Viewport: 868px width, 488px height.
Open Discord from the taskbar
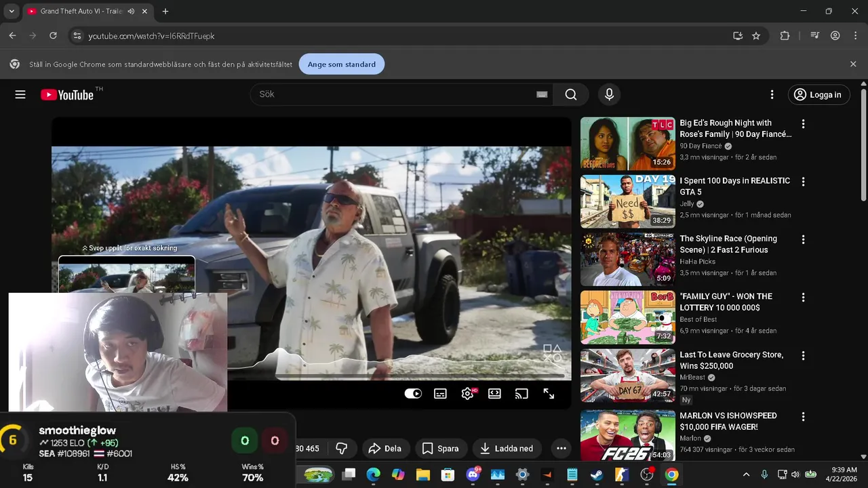coord(473,474)
